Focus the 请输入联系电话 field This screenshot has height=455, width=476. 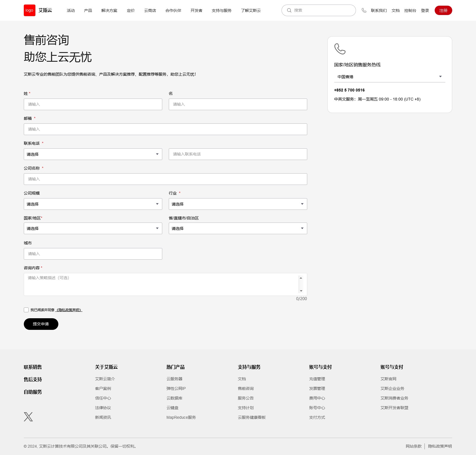(x=238, y=154)
